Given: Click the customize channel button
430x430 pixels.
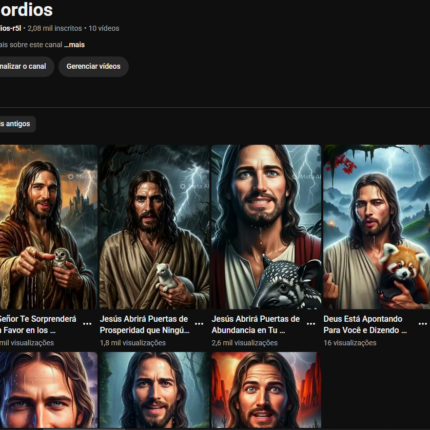Looking at the screenshot, I should point(26,66).
